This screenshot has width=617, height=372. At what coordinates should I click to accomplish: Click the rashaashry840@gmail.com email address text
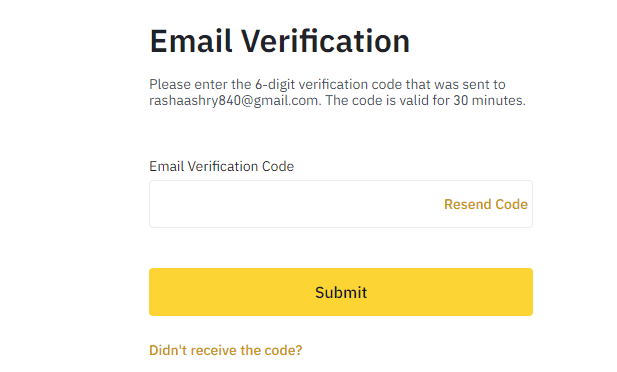click(234, 100)
